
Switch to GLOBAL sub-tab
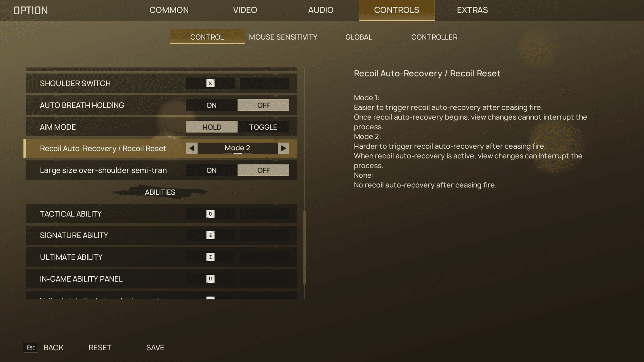[359, 37]
